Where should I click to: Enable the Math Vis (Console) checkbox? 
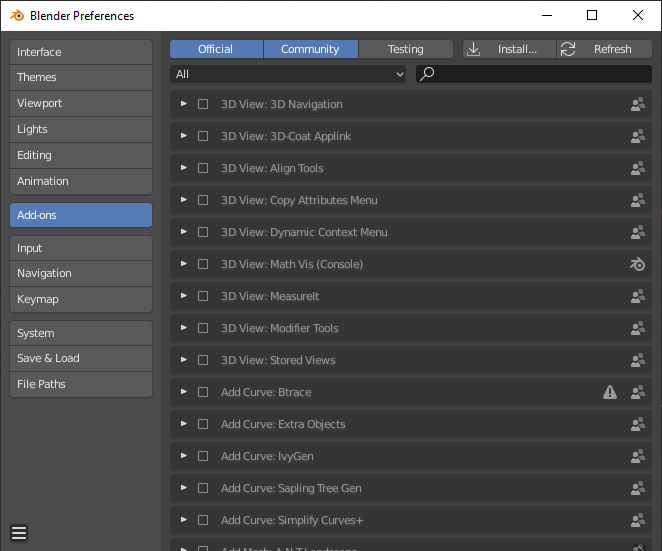click(x=203, y=264)
